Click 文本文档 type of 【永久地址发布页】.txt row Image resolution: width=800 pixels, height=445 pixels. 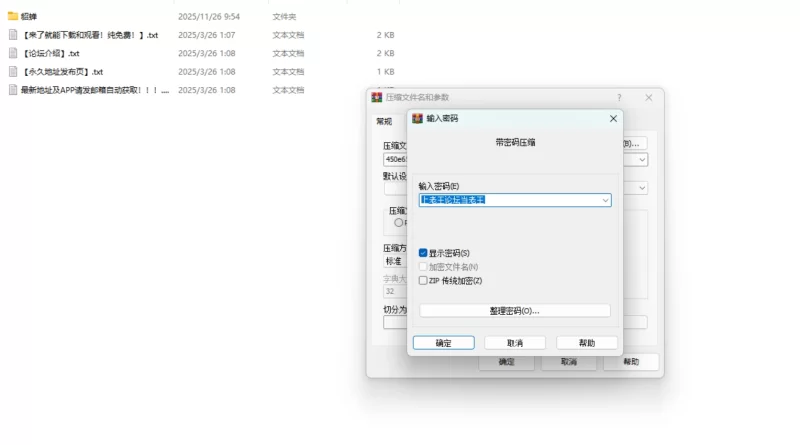click(288, 71)
